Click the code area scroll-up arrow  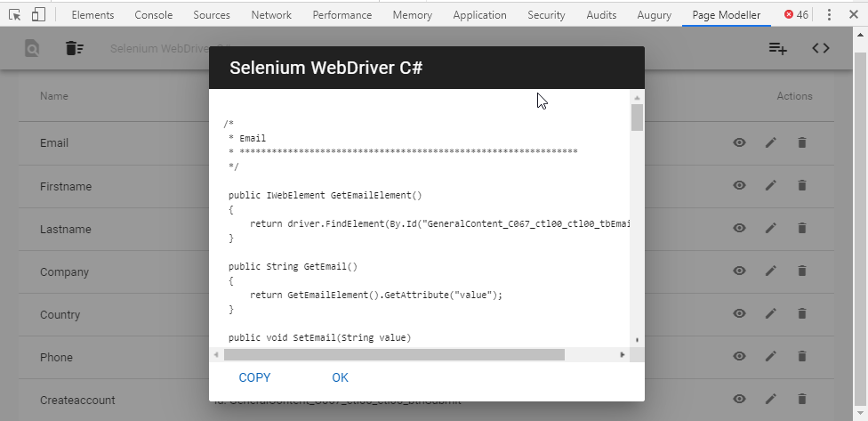click(x=637, y=98)
